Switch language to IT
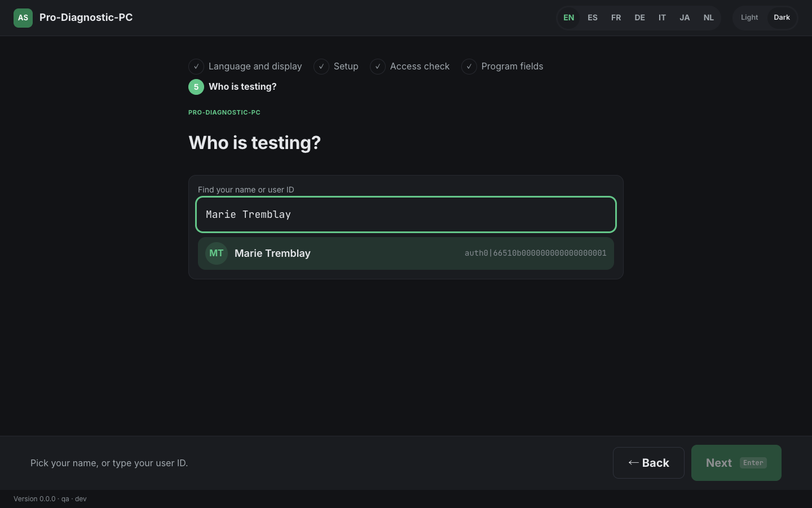 (x=663, y=18)
